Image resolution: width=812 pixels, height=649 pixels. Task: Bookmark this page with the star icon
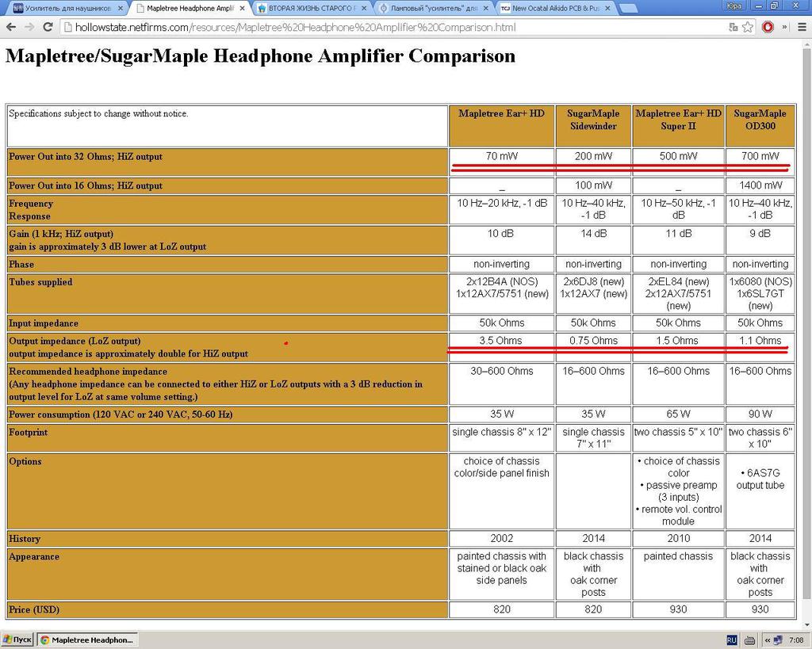pyautogui.click(x=747, y=28)
